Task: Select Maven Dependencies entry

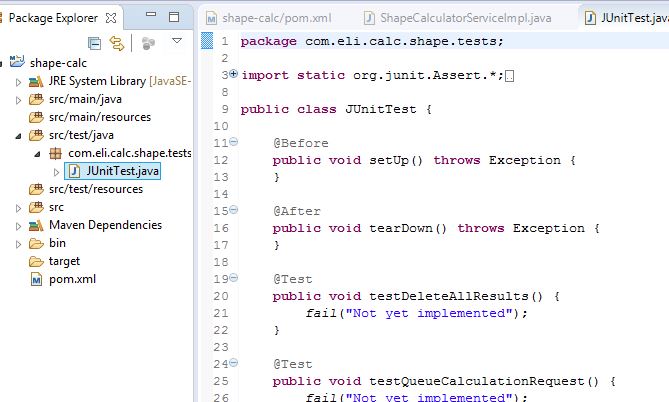Action: (105, 225)
